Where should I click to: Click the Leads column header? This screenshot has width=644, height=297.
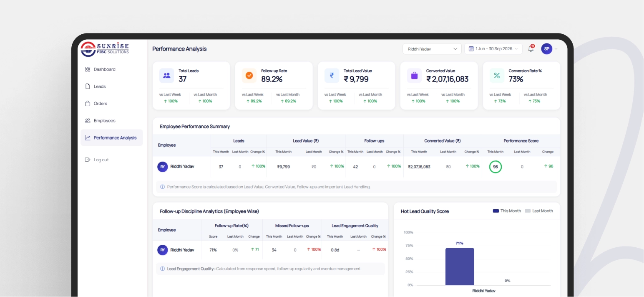pos(239,141)
